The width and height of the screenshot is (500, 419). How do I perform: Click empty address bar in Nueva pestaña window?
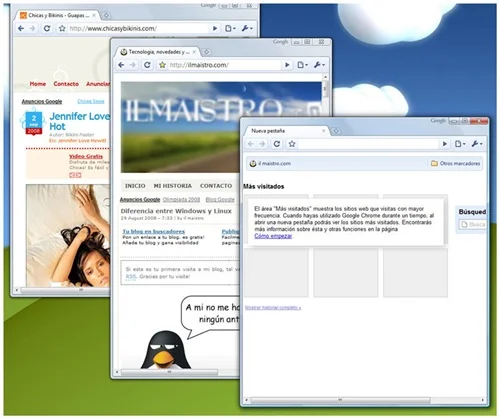tap(368, 144)
